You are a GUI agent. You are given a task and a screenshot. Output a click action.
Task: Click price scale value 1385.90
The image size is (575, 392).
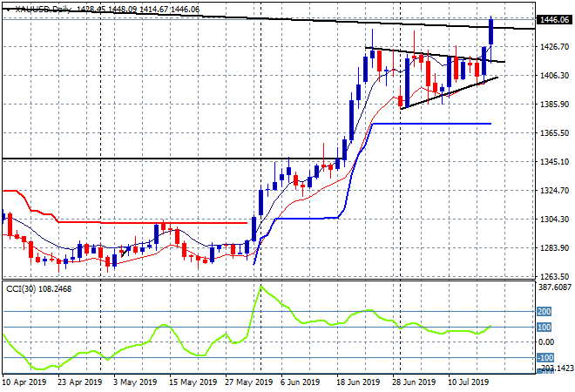554,105
